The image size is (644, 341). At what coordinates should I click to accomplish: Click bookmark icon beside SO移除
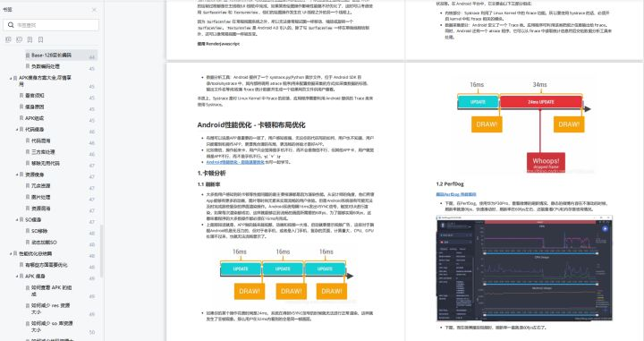[x=28, y=231]
